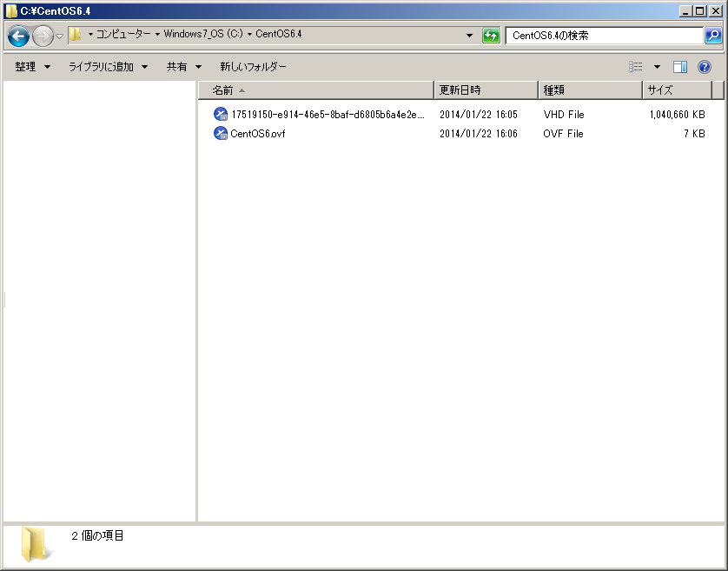Sort by the 名前 column header

pos(316,90)
